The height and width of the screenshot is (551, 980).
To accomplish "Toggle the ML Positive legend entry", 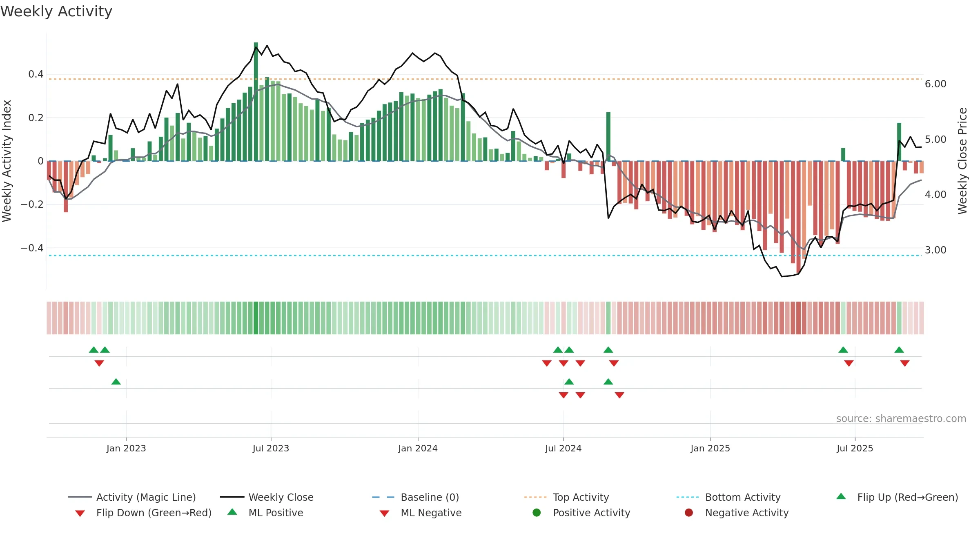I will [x=265, y=513].
